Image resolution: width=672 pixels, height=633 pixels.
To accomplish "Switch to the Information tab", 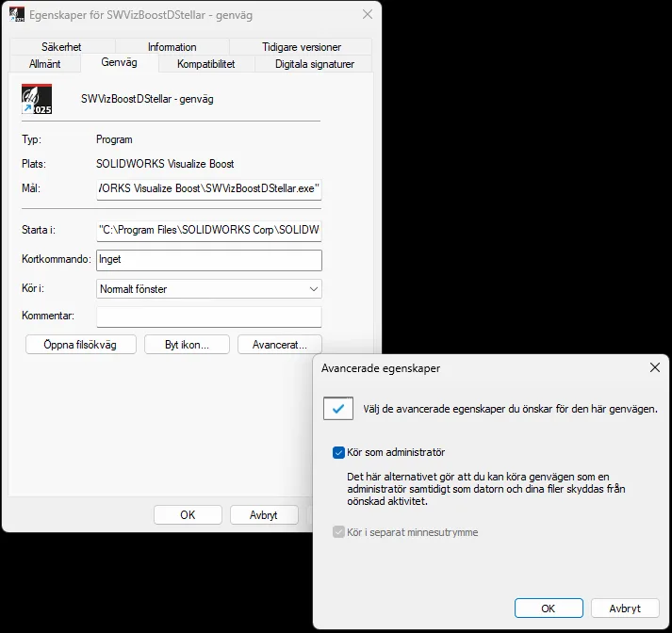I will pyautogui.click(x=172, y=47).
